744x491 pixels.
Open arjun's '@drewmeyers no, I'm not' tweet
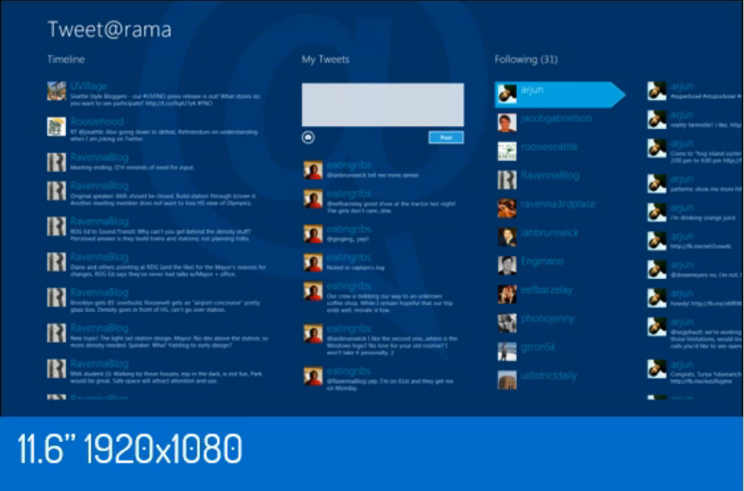tap(695, 269)
